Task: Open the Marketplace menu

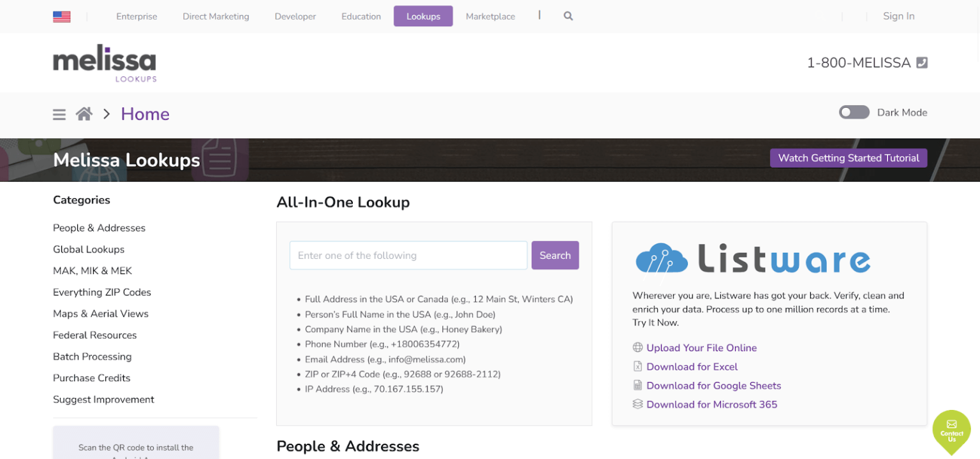Action: (x=491, y=17)
